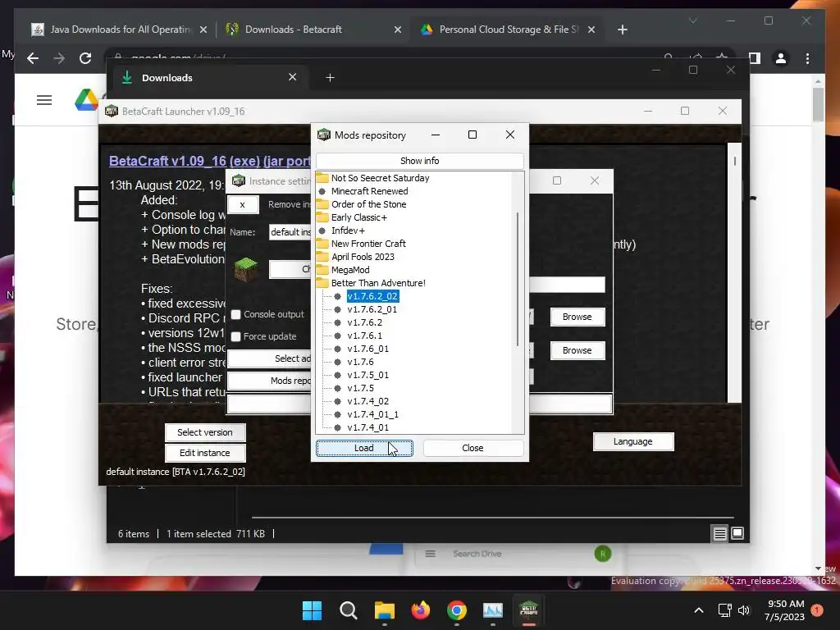Open Chrome from taskbar
The width and height of the screenshot is (840, 630).
pyautogui.click(x=457, y=610)
